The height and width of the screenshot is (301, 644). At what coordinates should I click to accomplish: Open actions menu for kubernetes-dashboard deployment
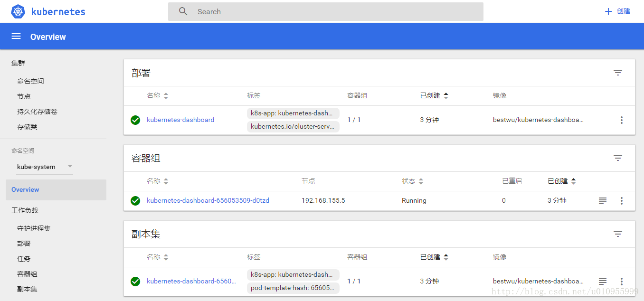[622, 120]
